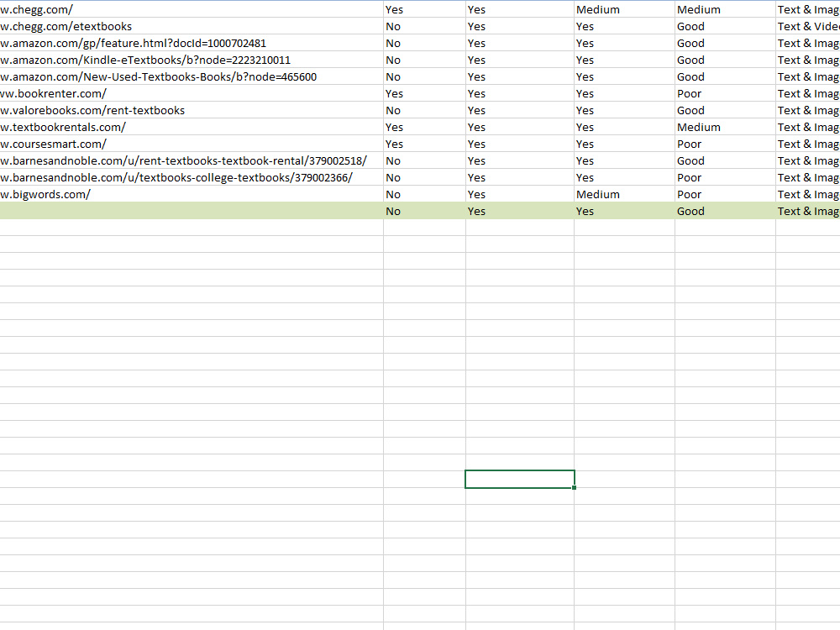The image size is (840, 630).
Task: Select the barnesandnoble rent-textbooks URL cell
Action: (192, 160)
